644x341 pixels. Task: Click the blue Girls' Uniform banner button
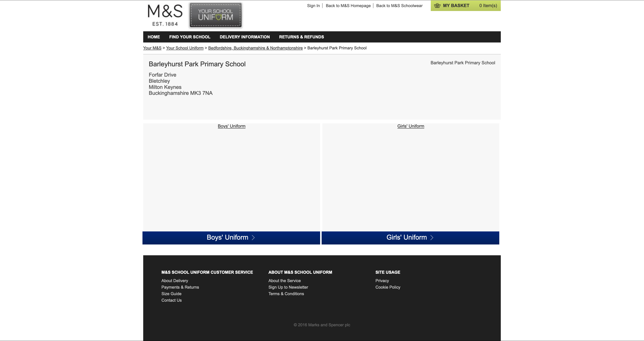[410, 238]
